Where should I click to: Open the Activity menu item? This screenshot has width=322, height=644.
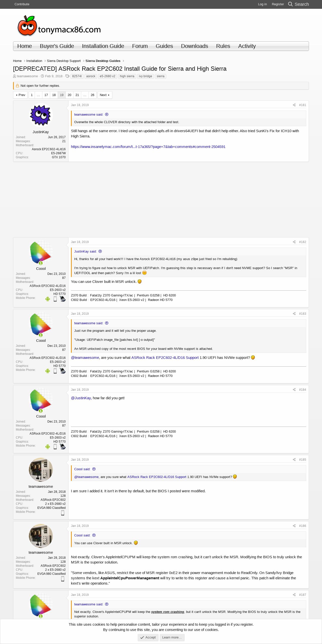[247, 46]
